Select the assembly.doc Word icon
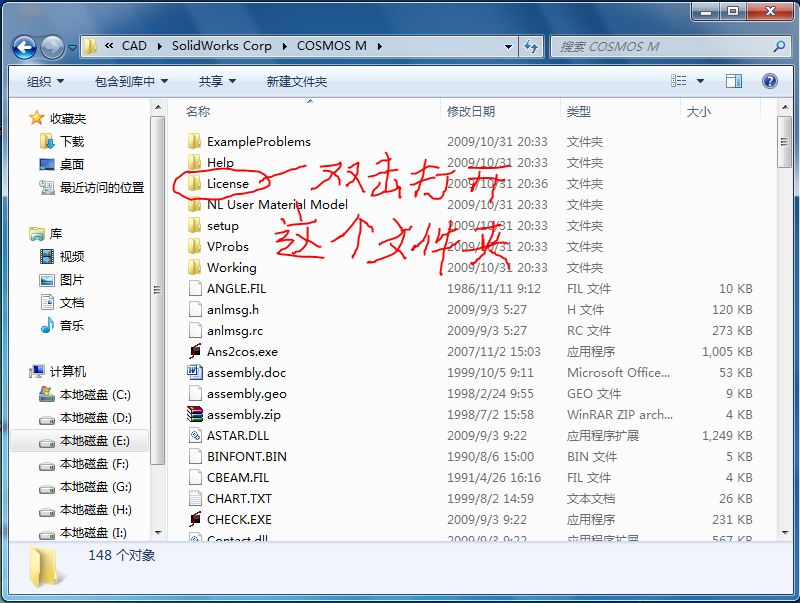This screenshot has width=800, height=603. tap(195, 372)
